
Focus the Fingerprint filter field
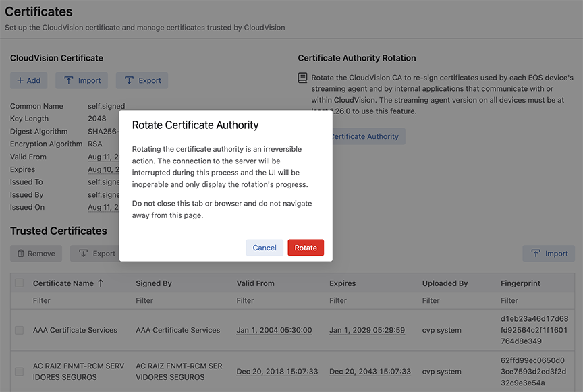535,300
